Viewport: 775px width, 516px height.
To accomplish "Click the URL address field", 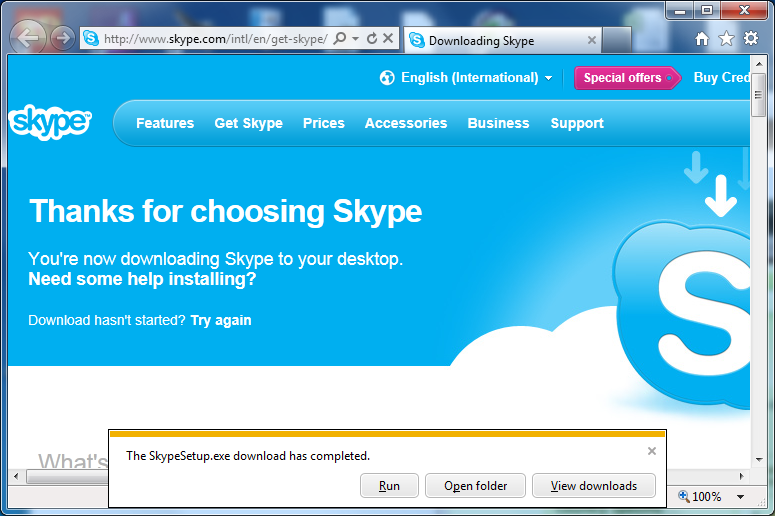I will pos(215,39).
